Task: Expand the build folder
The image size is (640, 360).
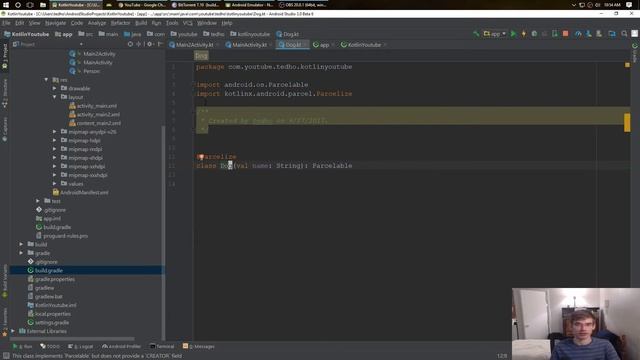Action: click(x=21, y=244)
